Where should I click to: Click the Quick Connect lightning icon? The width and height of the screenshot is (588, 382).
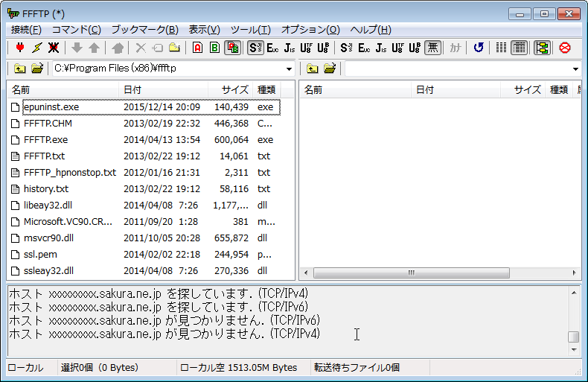pos(37,48)
